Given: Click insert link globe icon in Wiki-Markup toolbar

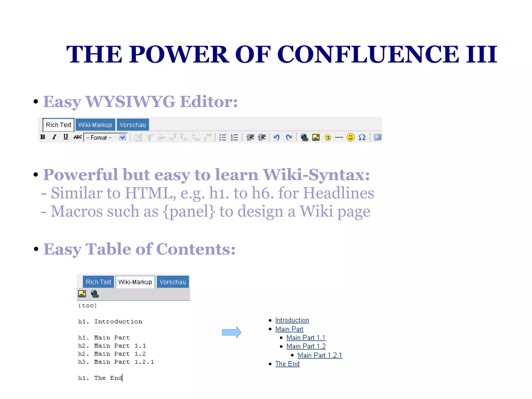Looking at the screenshot, I should pyautogui.click(x=95, y=294).
